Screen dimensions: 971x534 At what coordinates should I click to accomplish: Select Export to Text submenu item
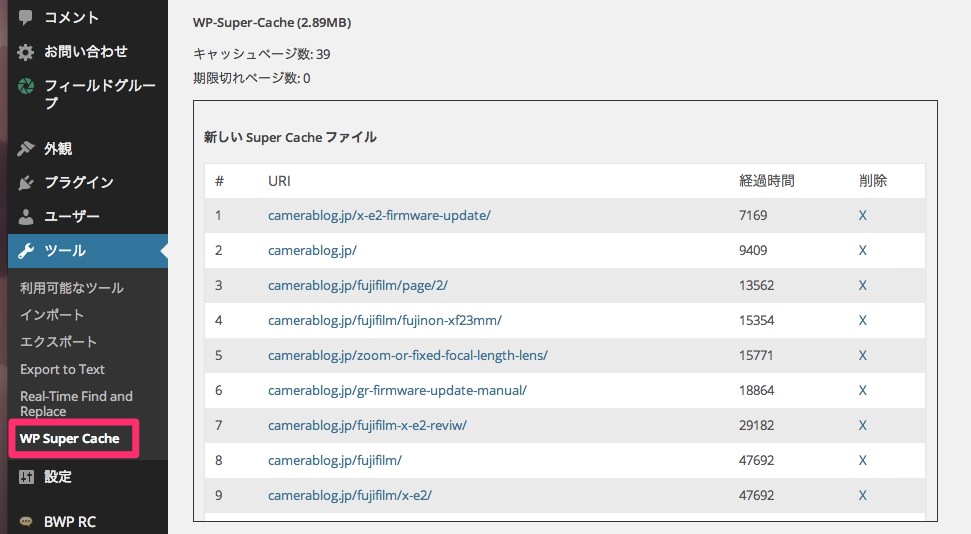click(62, 369)
